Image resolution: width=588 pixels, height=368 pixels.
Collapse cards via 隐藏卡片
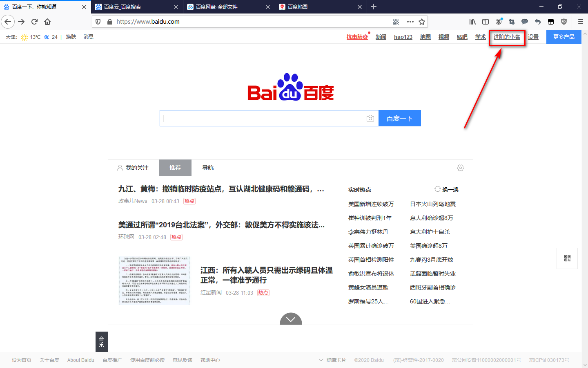pyautogui.click(x=332, y=360)
